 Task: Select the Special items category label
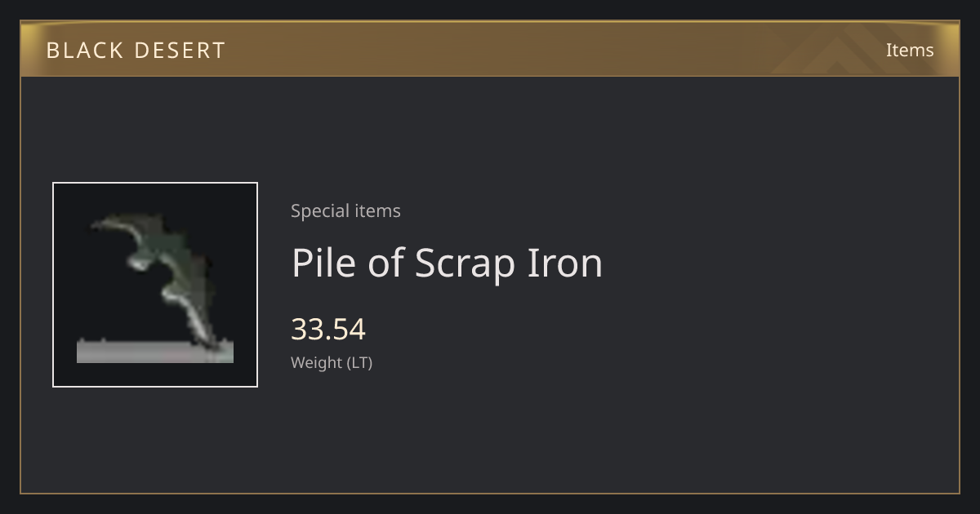tap(345, 210)
